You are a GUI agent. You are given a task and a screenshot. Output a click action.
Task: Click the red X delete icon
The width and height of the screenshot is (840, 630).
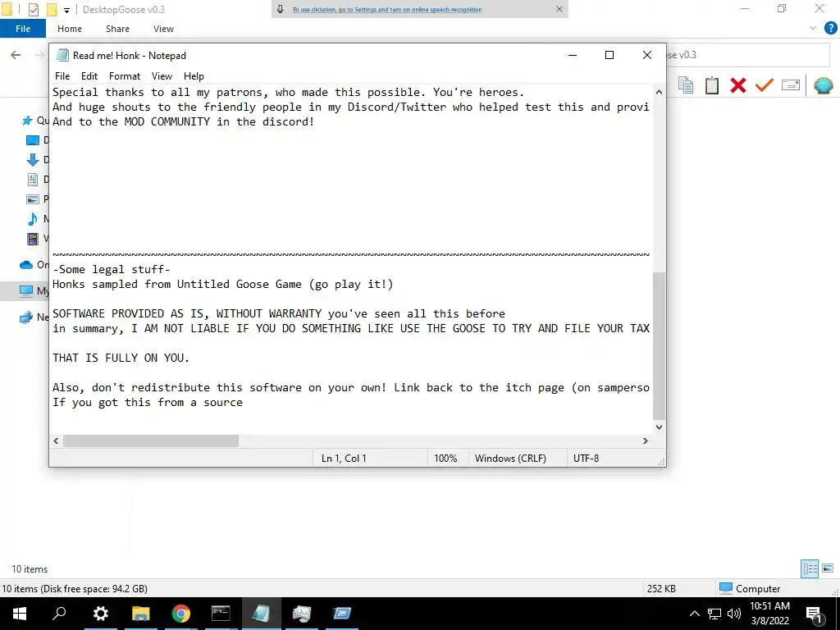coord(738,85)
